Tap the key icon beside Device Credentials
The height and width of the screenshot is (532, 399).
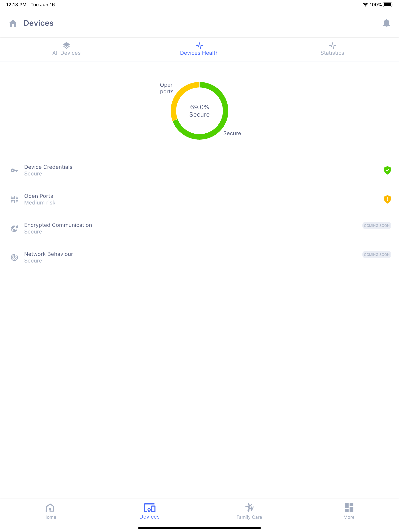click(x=14, y=171)
